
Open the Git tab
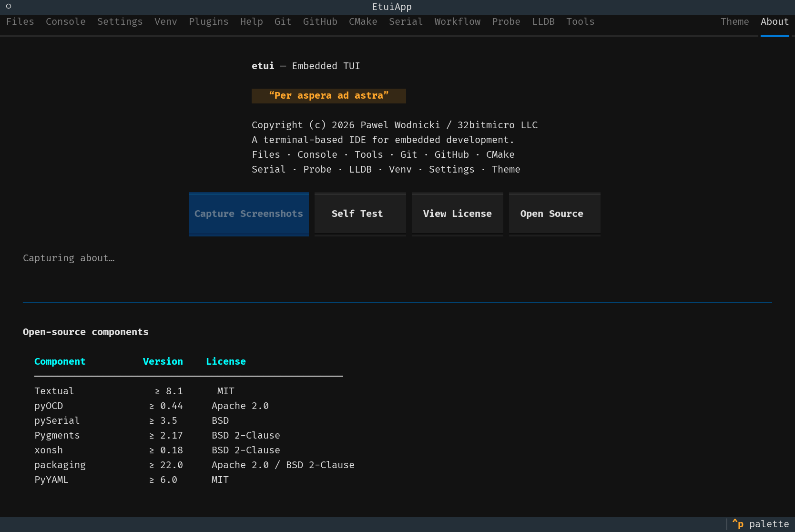tap(283, 22)
